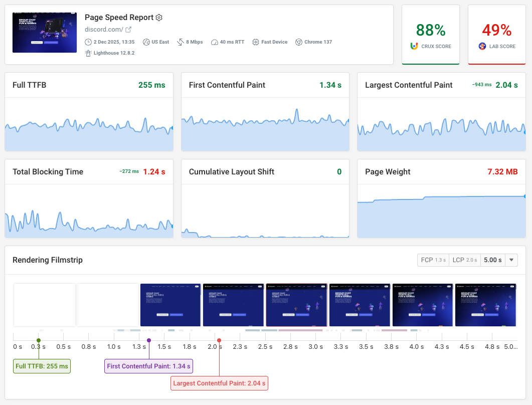Viewport: 532px width, 405px height.
Task: Select the first blank filmstrip thumbnail
Action: pos(44,304)
